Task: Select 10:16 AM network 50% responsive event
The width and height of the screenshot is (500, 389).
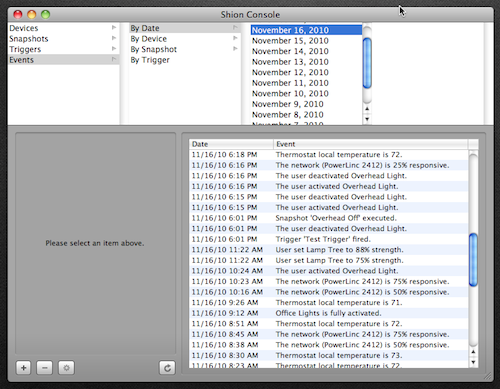Action: click(x=329, y=292)
